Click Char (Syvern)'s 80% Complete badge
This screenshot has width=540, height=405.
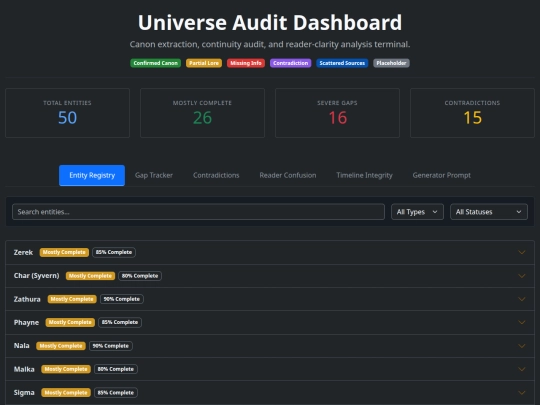coord(140,276)
